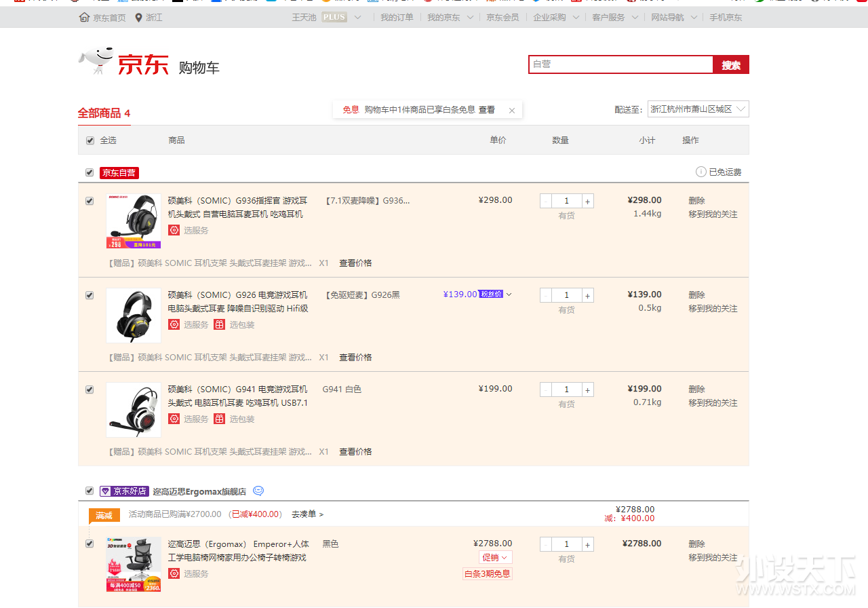Open the 促销 dropdown for Ergomax chair
Image resolution: width=868 pixels, height=608 pixels.
(x=496, y=558)
